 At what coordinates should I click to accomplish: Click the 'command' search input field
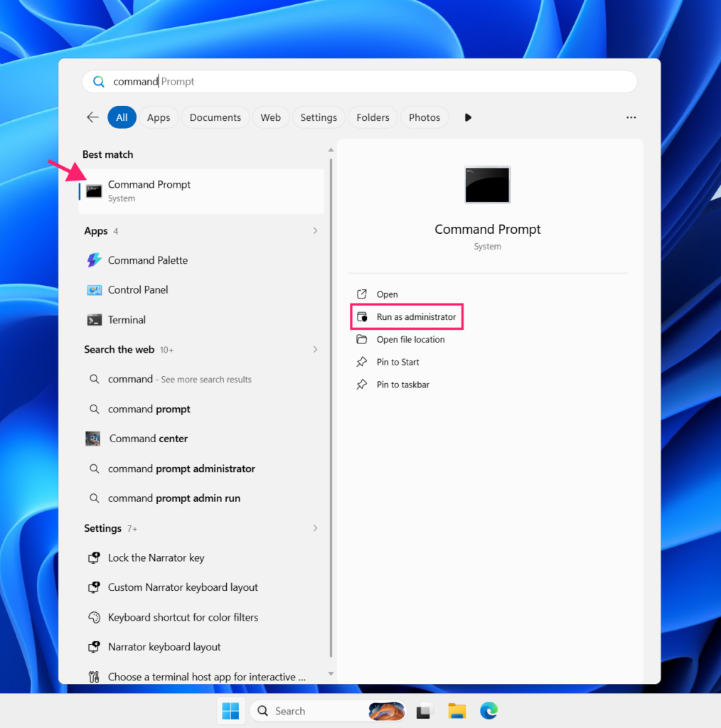click(x=359, y=82)
